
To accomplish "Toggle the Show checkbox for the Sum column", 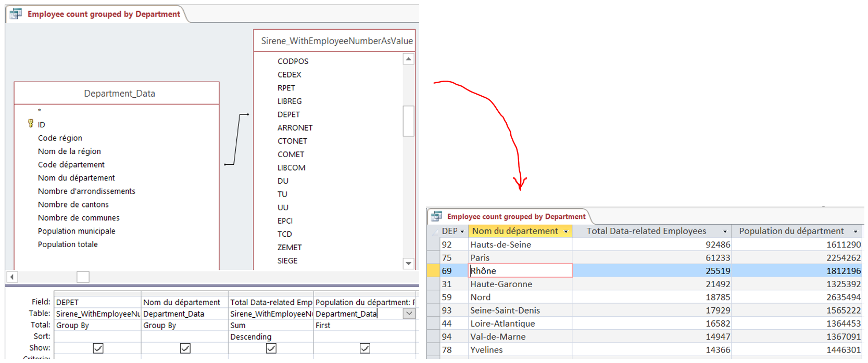I will [271, 348].
